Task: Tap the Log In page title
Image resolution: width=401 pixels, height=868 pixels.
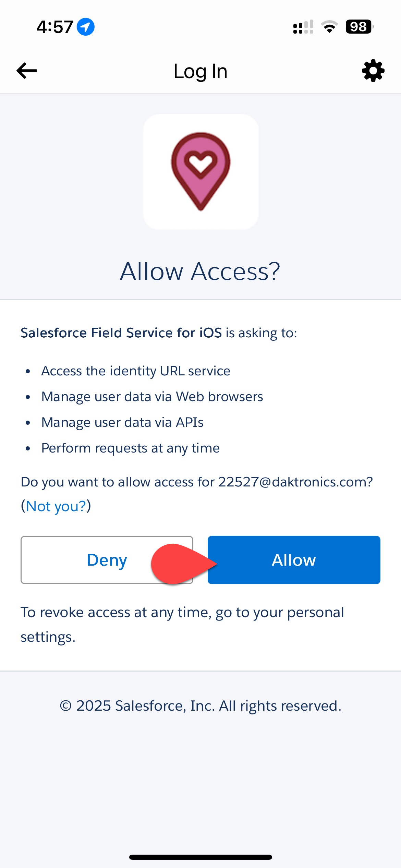Action: (200, 71)
